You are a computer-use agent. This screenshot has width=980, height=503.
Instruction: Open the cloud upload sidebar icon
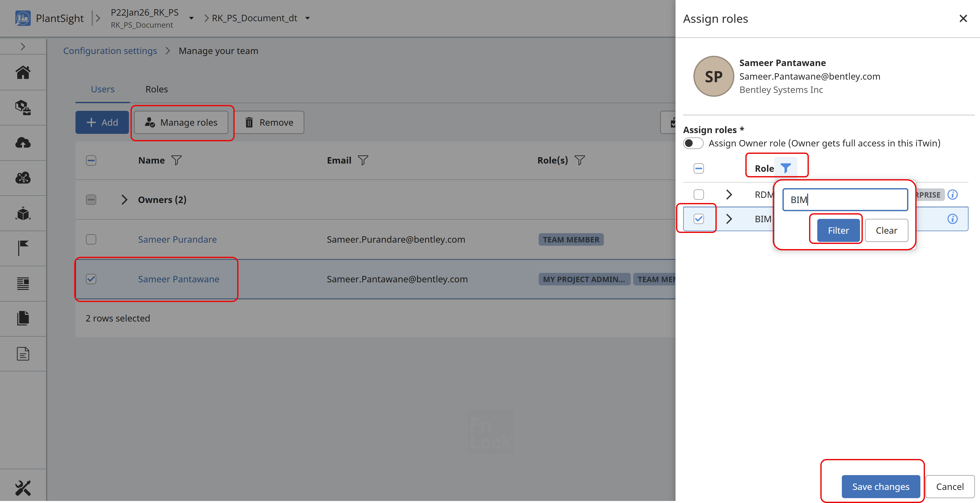click(23, 143)
